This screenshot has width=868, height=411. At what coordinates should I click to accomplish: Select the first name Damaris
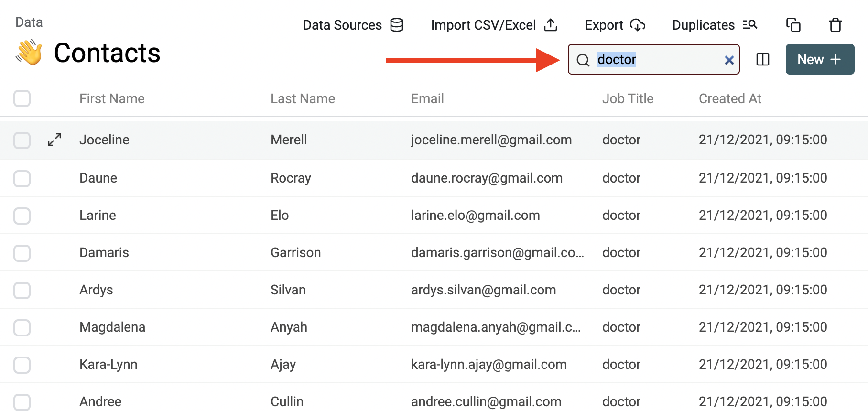[104, 252]
